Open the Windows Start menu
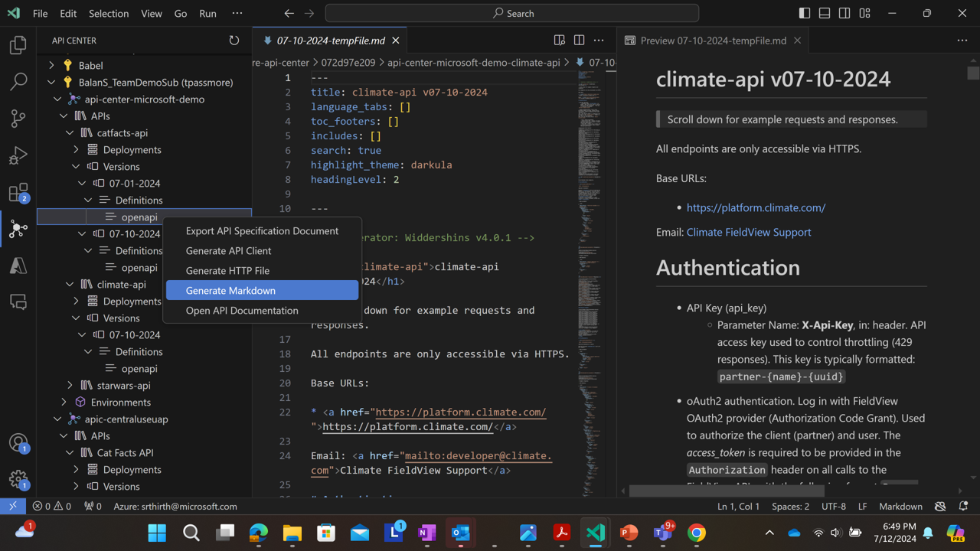The width and height of the screenshot is (980, 551). pyautogui.click(x=157, y=533)
